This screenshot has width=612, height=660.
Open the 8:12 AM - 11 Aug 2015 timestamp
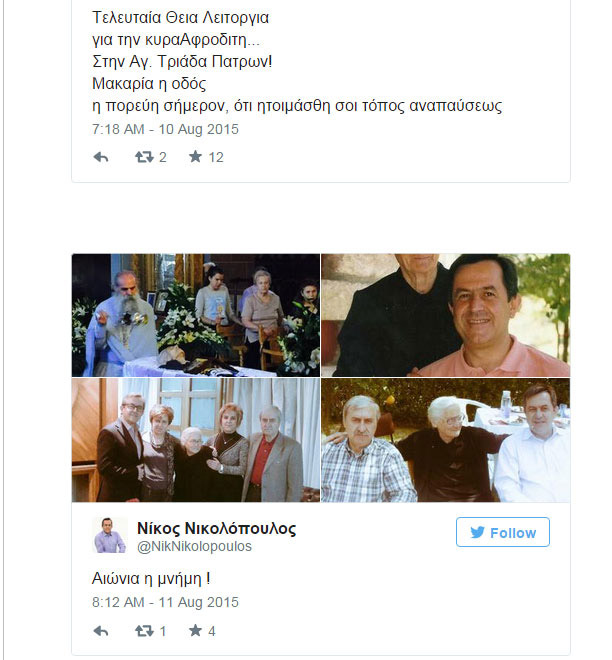(x=165, y=603)
